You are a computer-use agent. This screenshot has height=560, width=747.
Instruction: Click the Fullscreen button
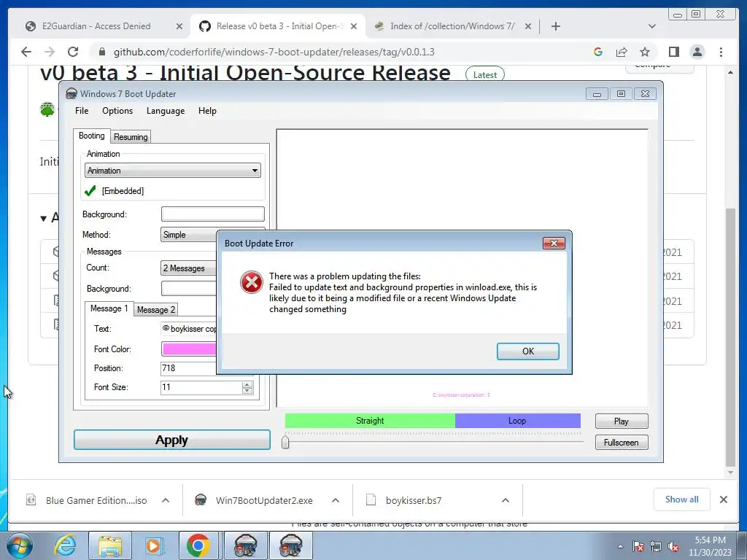point(622,443)
